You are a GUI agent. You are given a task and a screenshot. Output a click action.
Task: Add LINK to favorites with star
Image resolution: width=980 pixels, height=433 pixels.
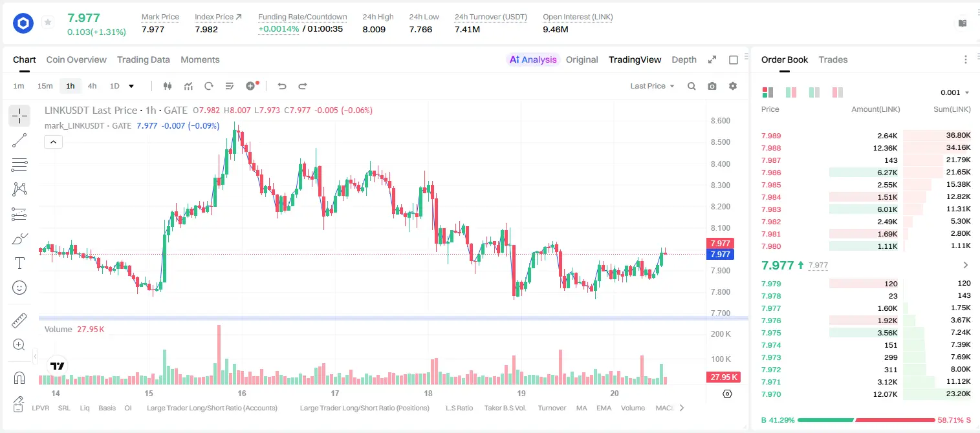tap(48, 23)
